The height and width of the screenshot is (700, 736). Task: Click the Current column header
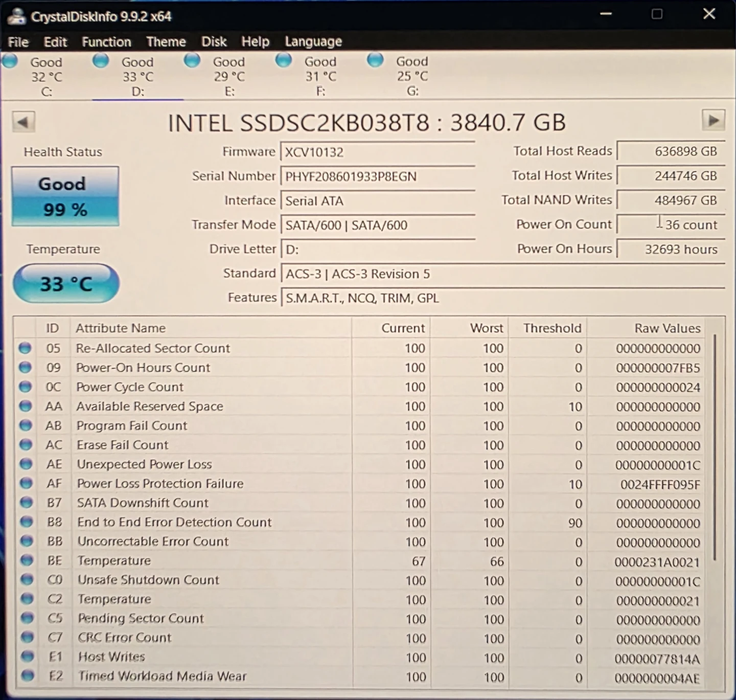pyautogui.click(x=391, y=328)
